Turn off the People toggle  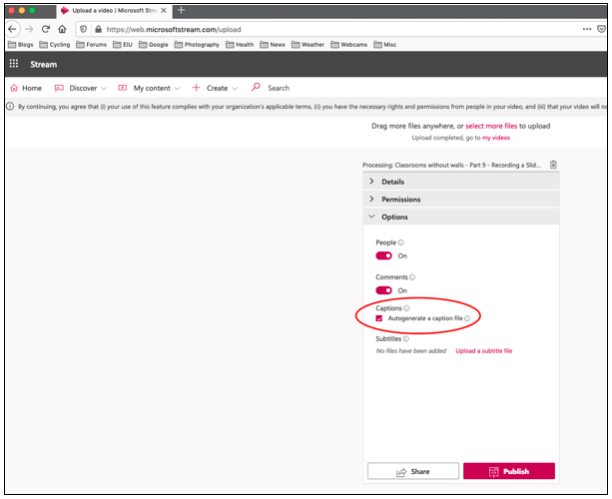tap(384, 256)
